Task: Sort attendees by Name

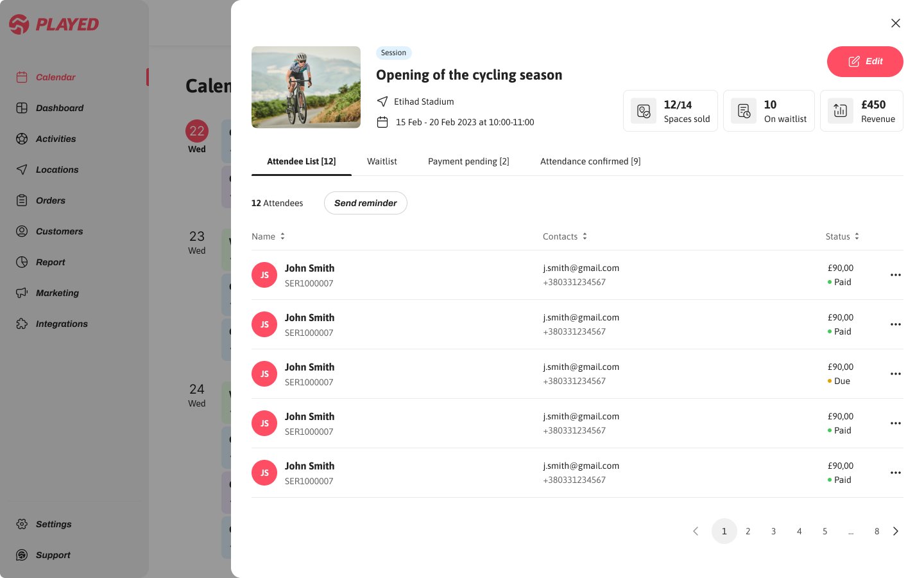Action: pyautogui.click(x=268, y=236)
